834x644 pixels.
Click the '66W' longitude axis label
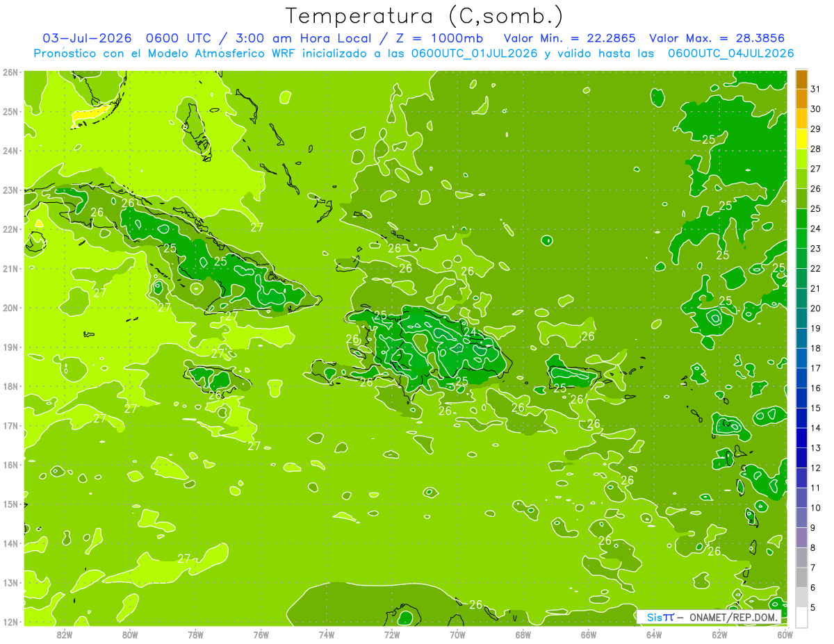589,634
